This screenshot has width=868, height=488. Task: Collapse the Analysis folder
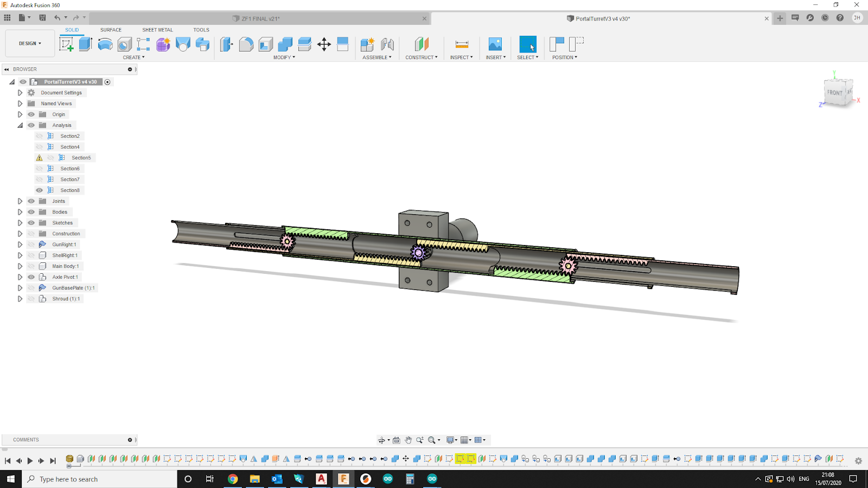point(20,125)
